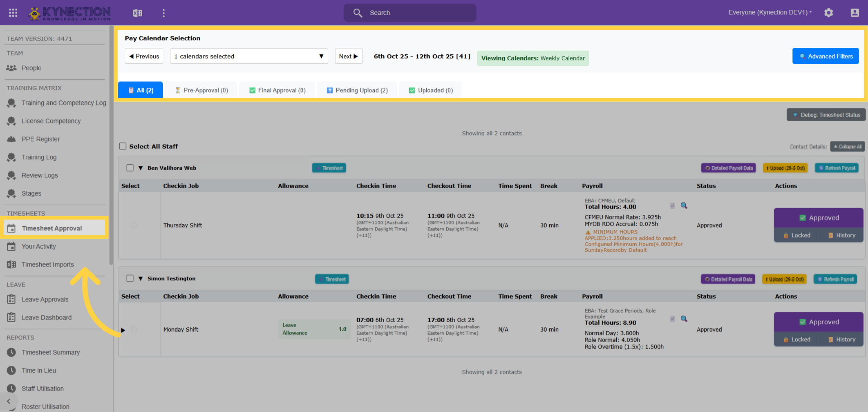Click payroll document icon for Monday Shift
Screen dimensions: 868x412
tap(672, 319)
